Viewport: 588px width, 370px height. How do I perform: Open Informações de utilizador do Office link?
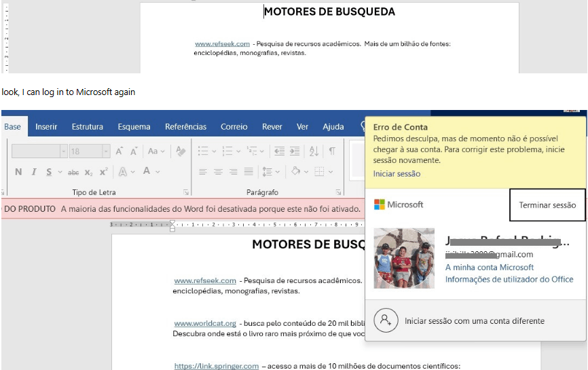(509, 279)
